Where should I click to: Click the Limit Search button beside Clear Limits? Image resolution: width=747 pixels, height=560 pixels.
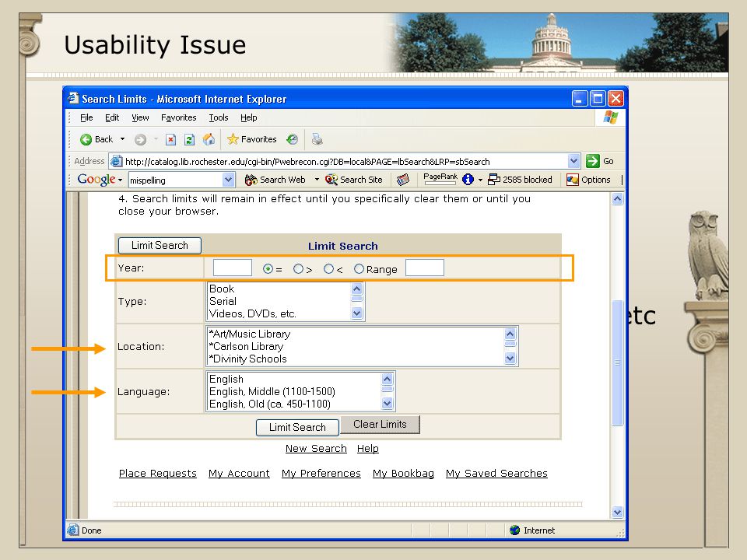[x=297, y=427]
